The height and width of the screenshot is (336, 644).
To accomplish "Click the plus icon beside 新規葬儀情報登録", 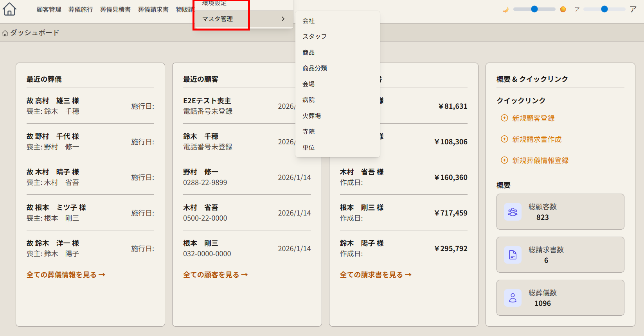I will 504,160.
